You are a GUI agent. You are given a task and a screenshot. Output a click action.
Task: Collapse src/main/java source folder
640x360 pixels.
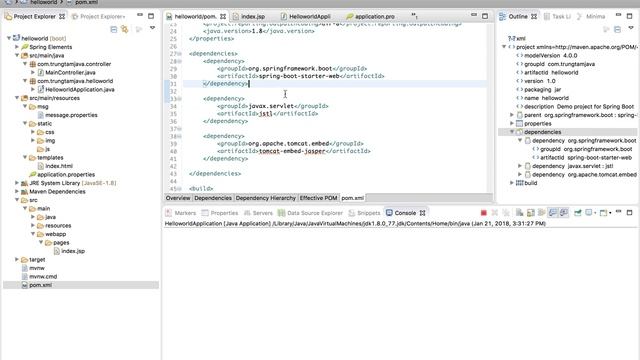click(17, 55)
